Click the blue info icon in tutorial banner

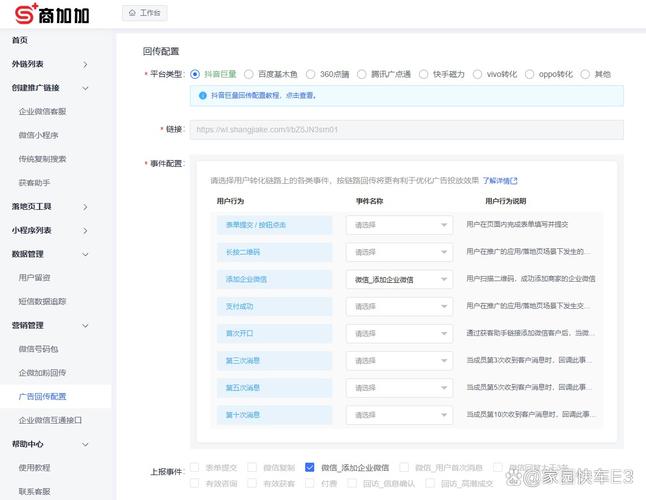coord(203,96)
